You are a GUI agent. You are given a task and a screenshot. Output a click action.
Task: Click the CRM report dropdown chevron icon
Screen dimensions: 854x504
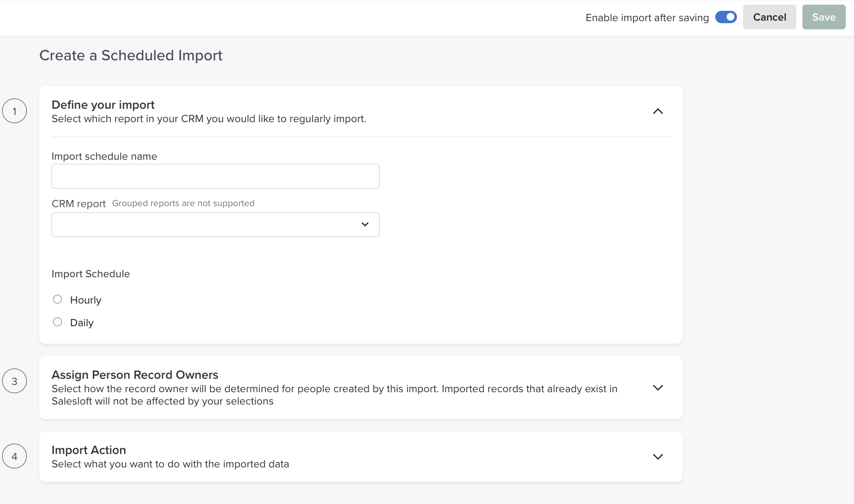pos(365,224)
